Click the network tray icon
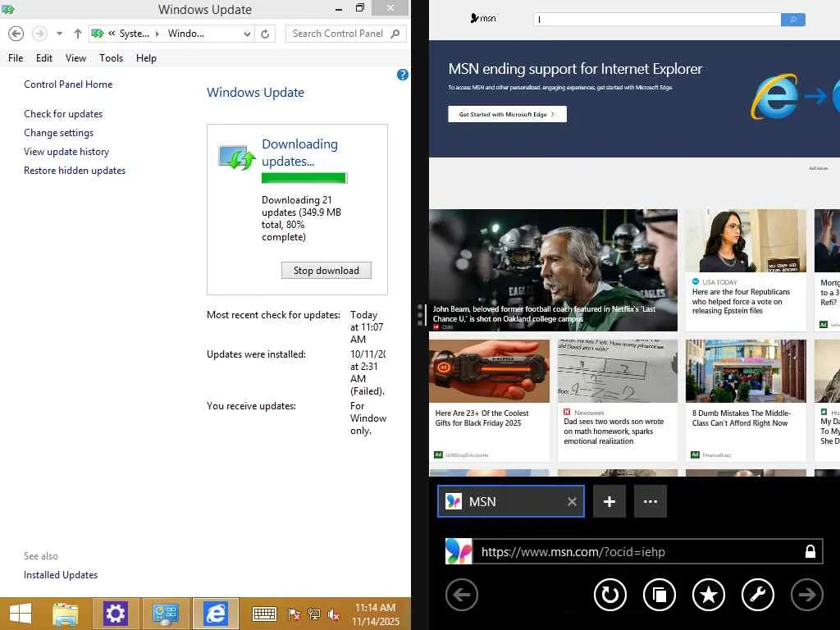The image size is (840, 630). (314, 615)
